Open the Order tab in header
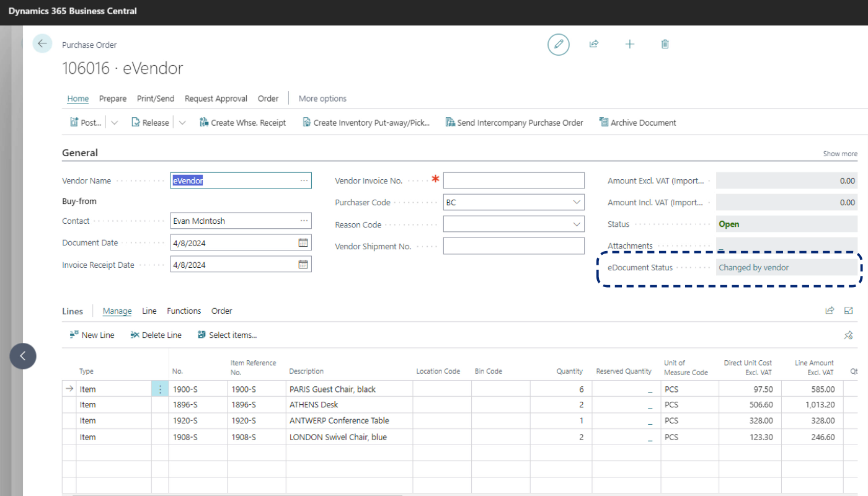 click(268, 99)
